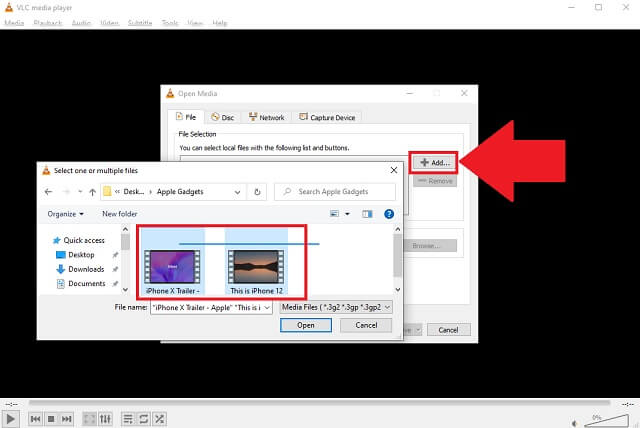
Task: Open the Media menu
Action: (14, 23)
